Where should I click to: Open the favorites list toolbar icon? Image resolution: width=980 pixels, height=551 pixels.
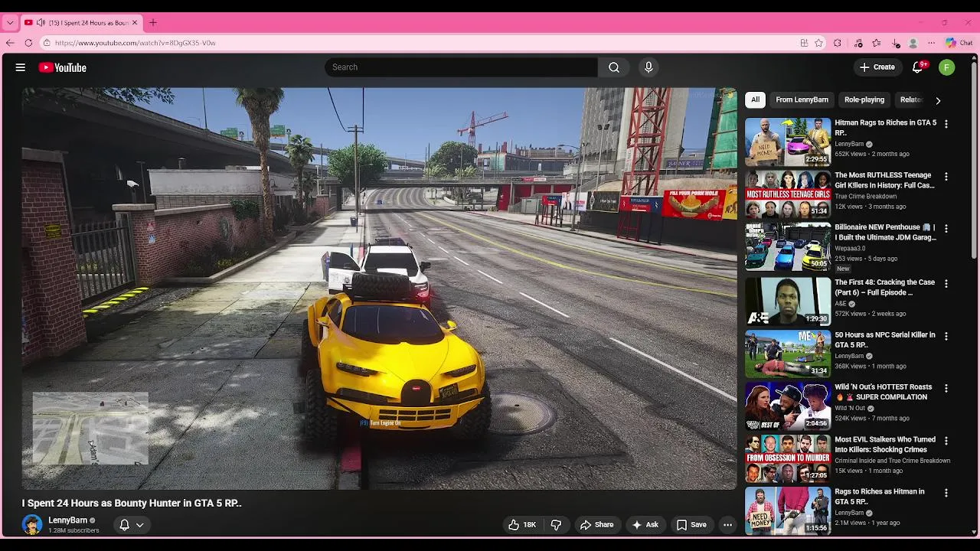(877, 43)
